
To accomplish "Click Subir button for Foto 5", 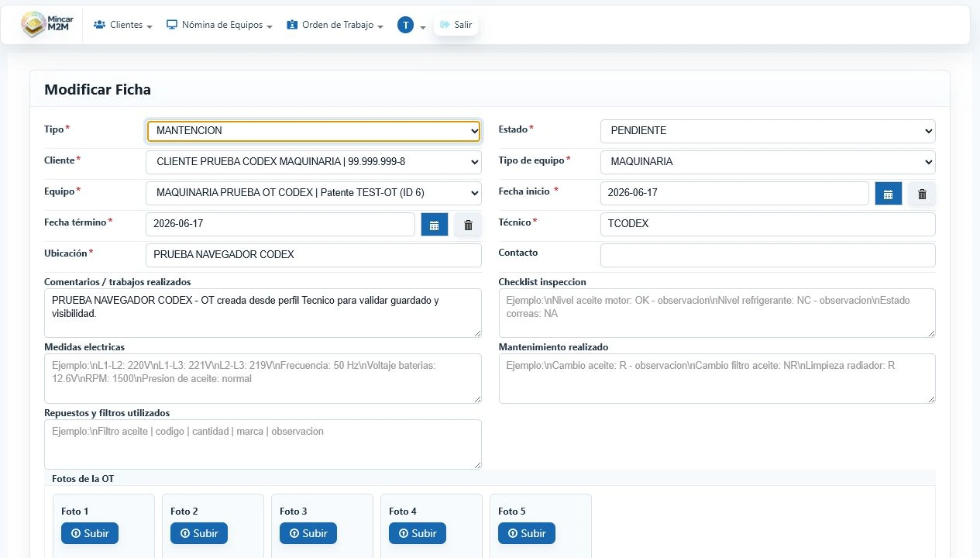I will pyautogui.click(x=527, y=533).
